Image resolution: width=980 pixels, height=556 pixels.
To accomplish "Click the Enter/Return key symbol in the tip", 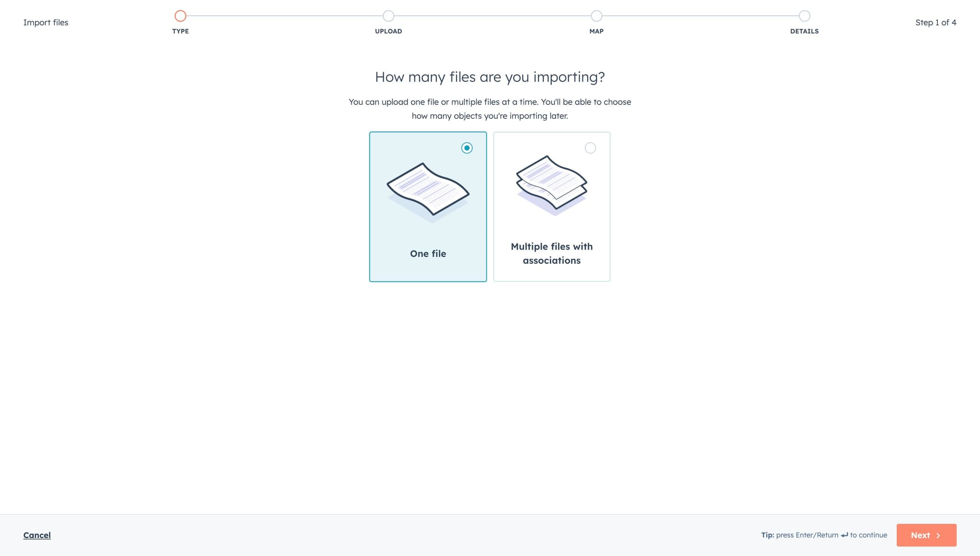I will coord(845,535).
